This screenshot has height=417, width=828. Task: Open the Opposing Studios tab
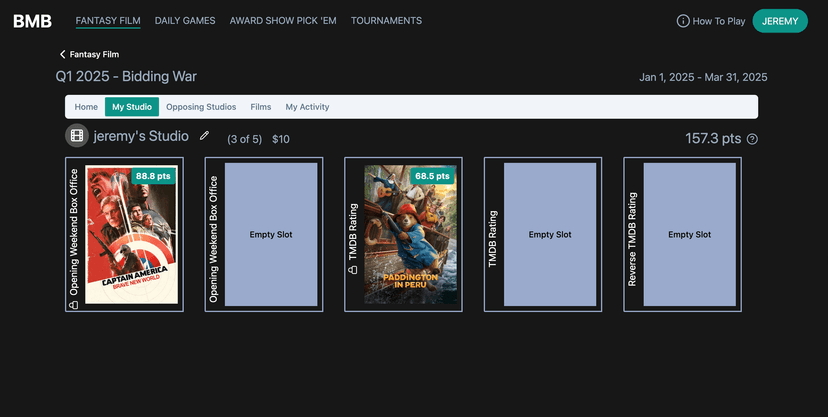201,107
